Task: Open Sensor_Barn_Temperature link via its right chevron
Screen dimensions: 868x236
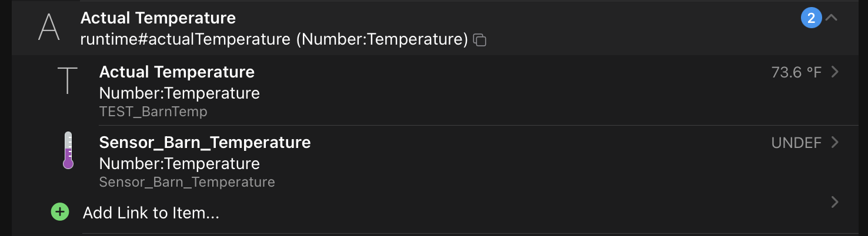Action: click(834, 142)
